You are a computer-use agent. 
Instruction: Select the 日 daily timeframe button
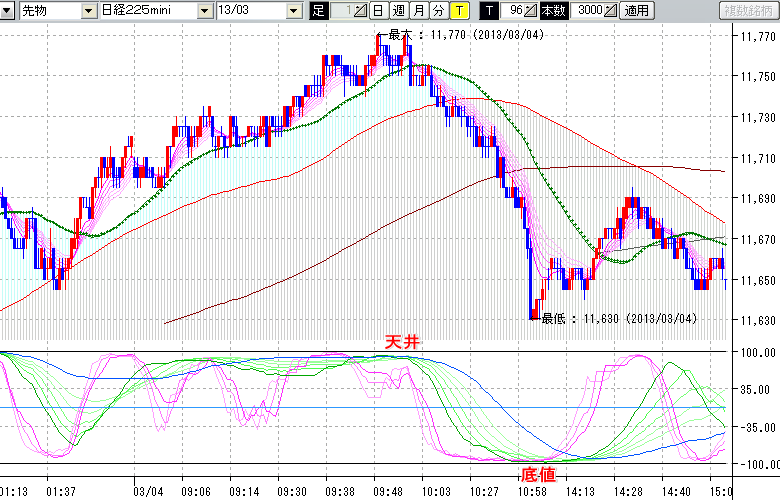click(378, 11)
